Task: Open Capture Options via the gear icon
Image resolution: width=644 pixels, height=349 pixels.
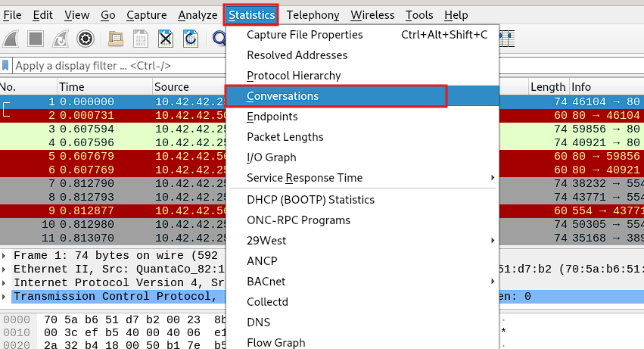Action: click(x=86, y=39)
